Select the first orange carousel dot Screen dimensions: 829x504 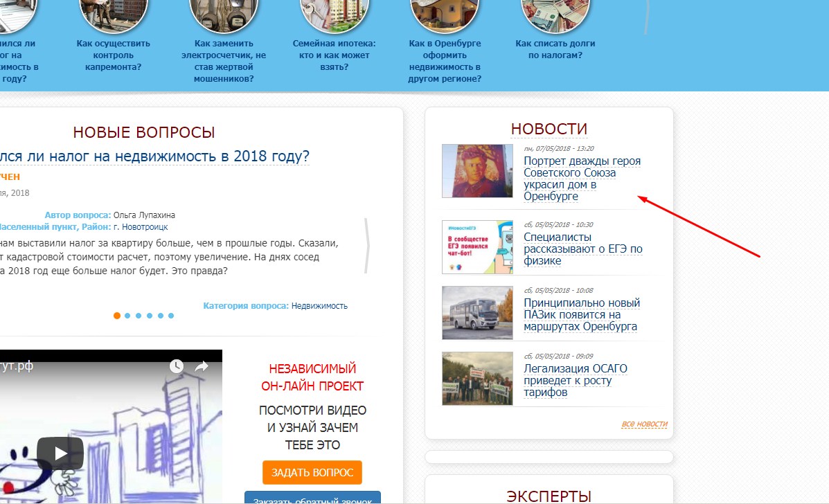117,316
